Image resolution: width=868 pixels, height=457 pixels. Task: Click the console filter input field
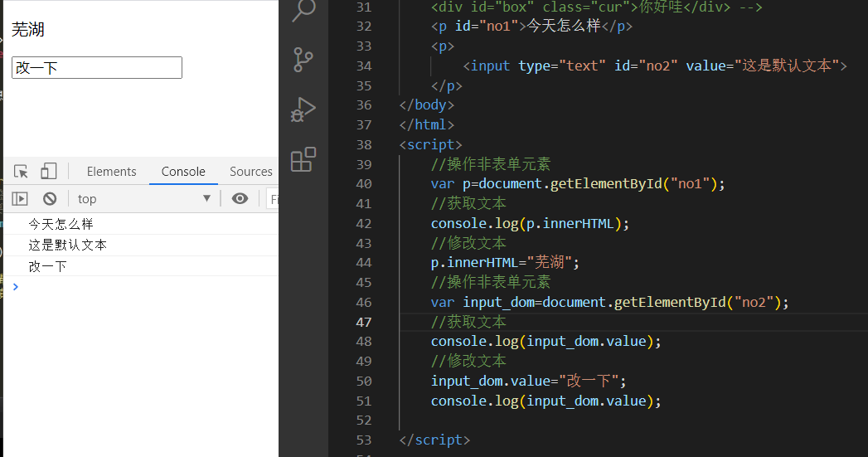tap(273, 199)
